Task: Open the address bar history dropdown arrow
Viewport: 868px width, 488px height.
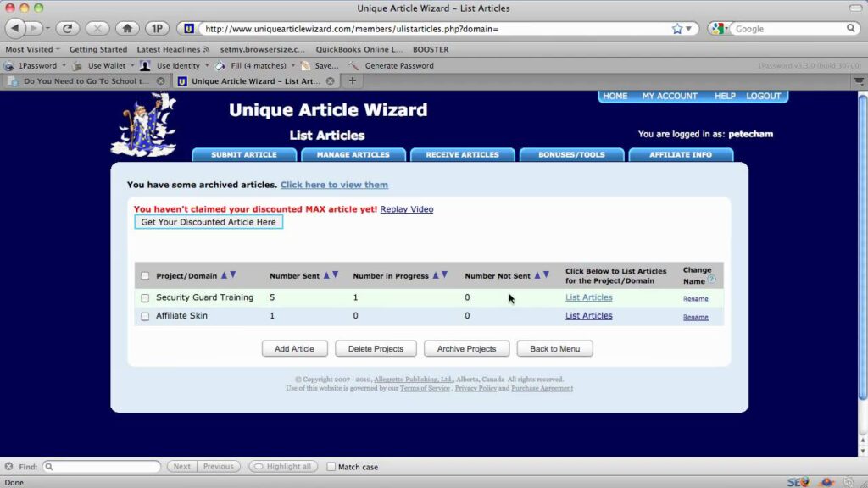Action: coord(688,29)
